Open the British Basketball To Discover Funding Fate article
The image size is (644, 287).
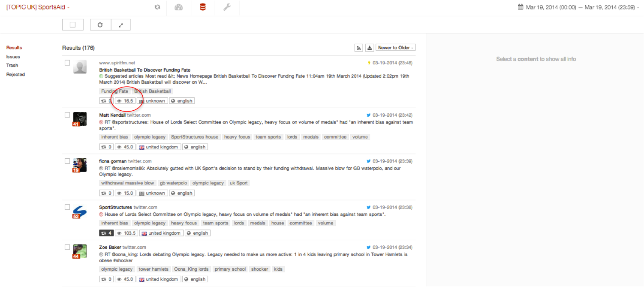pos(144,70)
